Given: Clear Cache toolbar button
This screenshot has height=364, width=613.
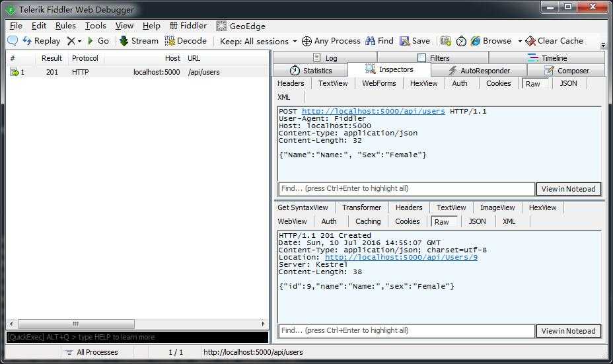Looking at the screenshot, I should [554, 41].
